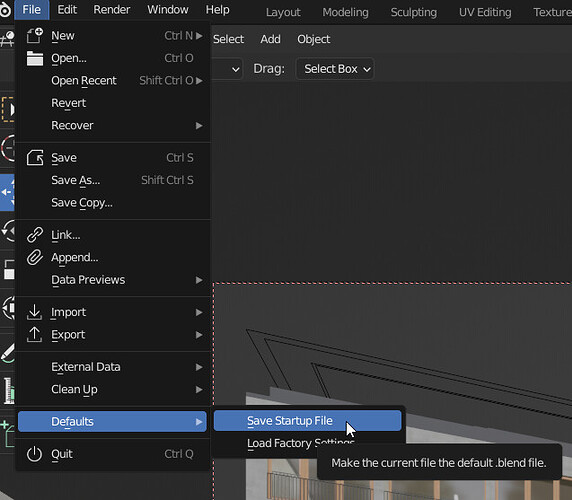Screen dimensions: 572x500
Task: Select the Move tool in toolbar
Action: [7, 192]
